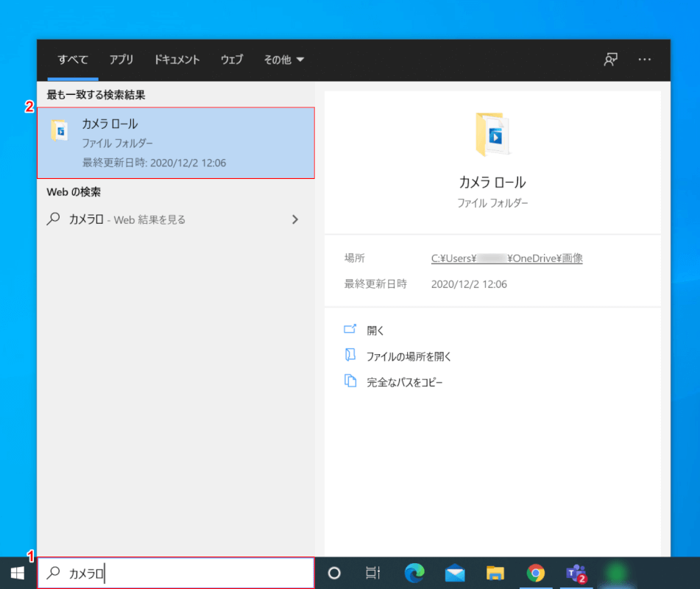This screenshot has height=589, width=700.
Task: Click the open (開く) icon in preview pane
Action: tap(350, 330)
